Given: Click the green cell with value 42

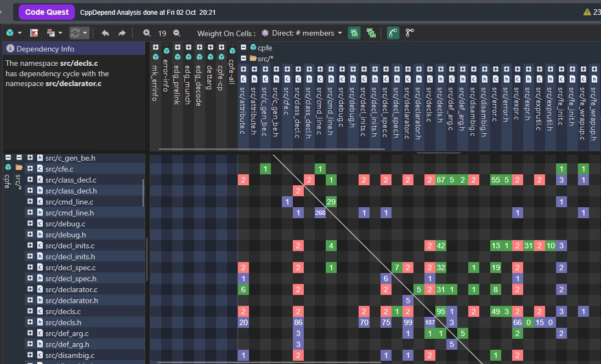Looking at the screenshot, I should click(441, 246).
